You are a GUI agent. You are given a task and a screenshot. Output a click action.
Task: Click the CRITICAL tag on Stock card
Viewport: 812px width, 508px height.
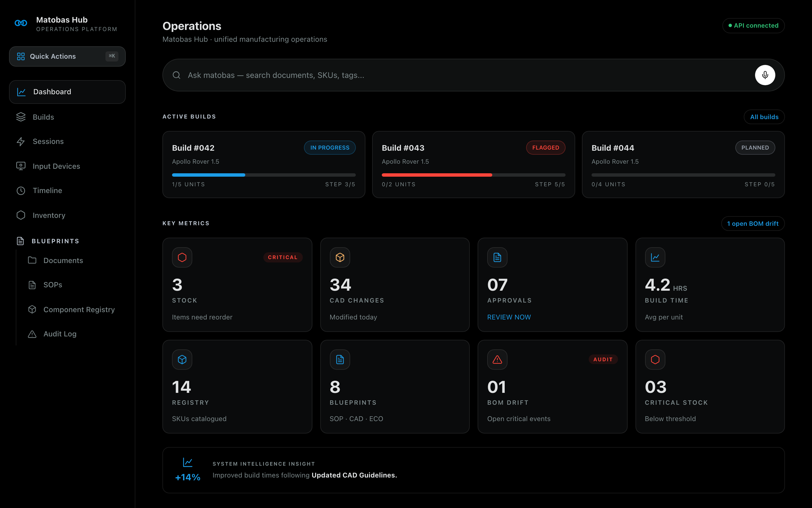click(x=283, y=257)
